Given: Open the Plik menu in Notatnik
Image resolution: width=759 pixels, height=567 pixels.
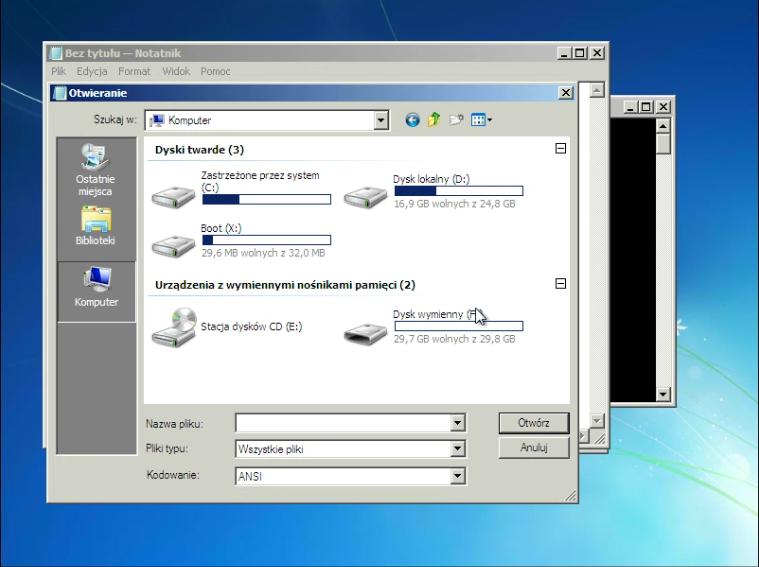Looking at the screenshot, I should pos(59,71).
